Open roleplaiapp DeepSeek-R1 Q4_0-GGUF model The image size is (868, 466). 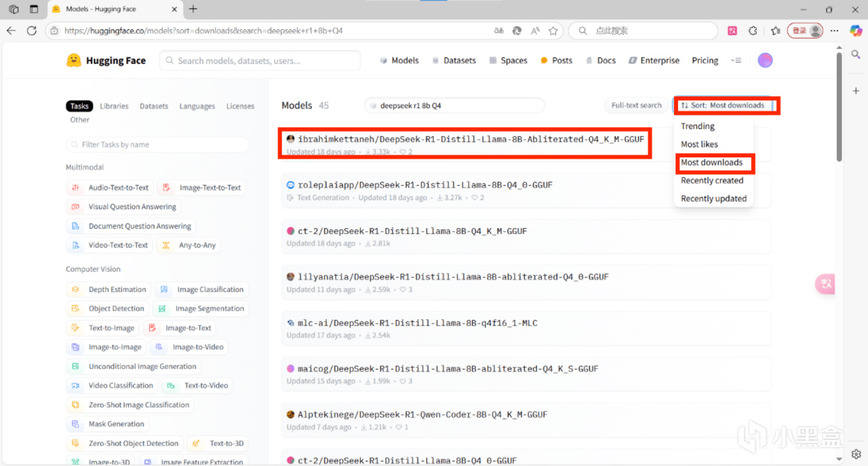point(526,190)
